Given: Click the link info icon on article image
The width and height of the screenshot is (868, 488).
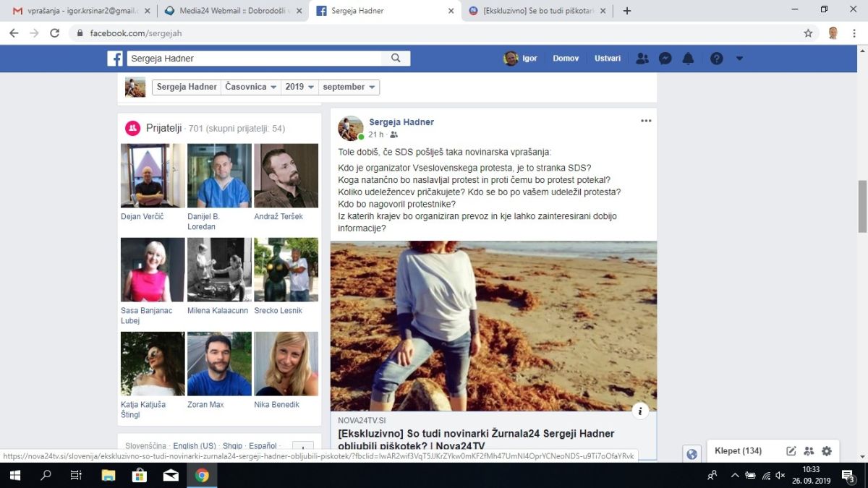Looking at the screenshot, I should 639,411.
